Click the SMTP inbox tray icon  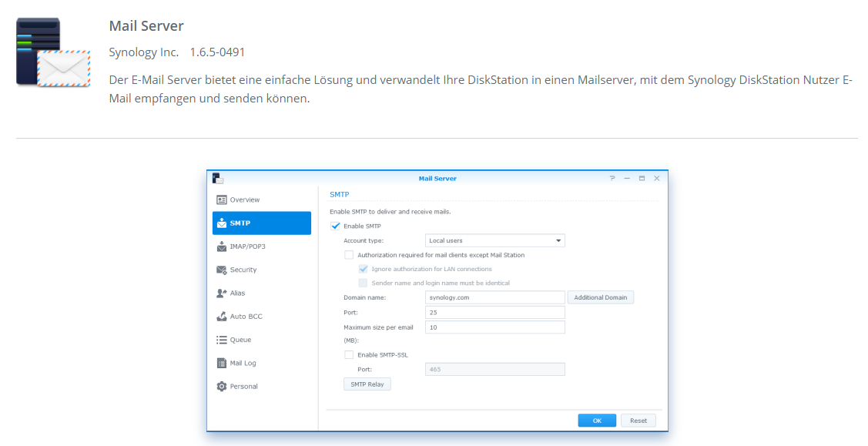pos(222,223)
